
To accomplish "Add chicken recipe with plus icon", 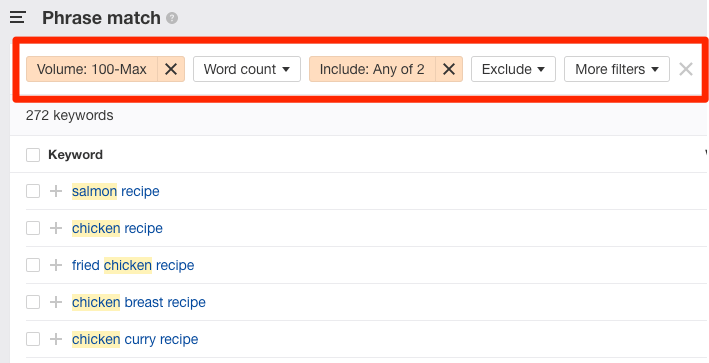I will pyautogui.click(x=56, y=228).
